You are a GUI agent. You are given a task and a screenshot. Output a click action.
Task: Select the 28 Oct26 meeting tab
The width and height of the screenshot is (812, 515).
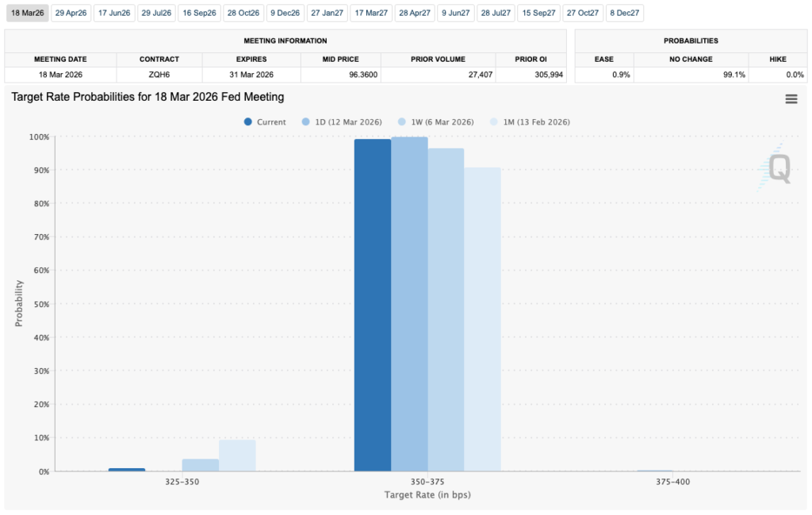pos(243,13)
